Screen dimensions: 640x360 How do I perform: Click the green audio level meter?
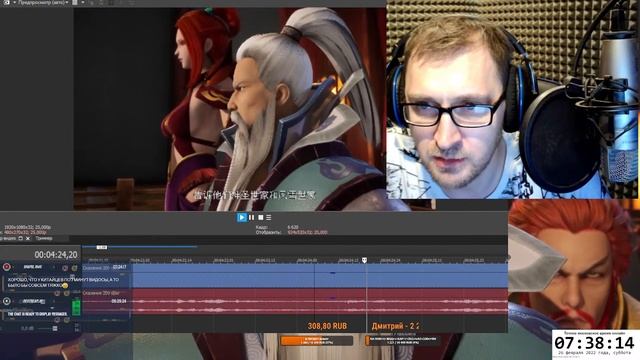point(76,307)
